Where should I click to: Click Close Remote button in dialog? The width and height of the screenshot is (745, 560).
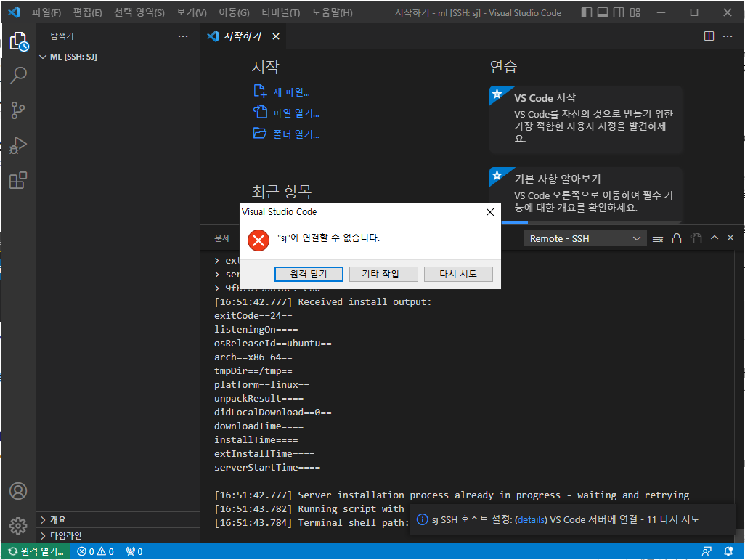309,274
